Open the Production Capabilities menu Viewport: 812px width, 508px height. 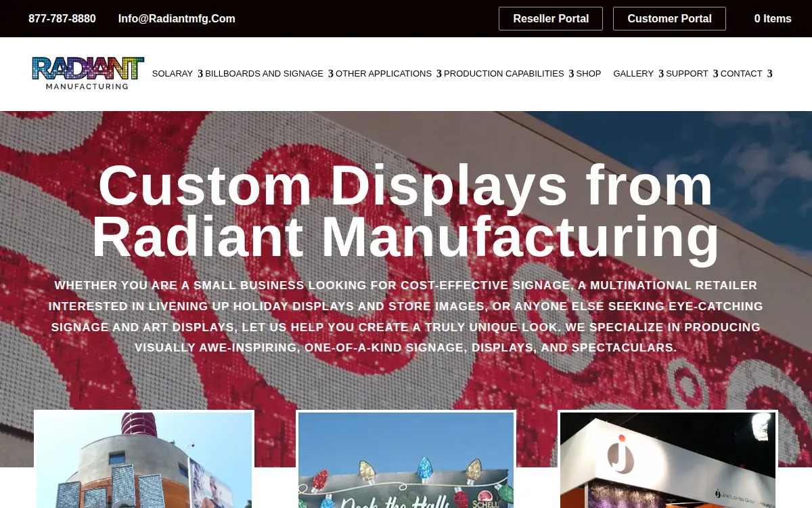(504, 74)
